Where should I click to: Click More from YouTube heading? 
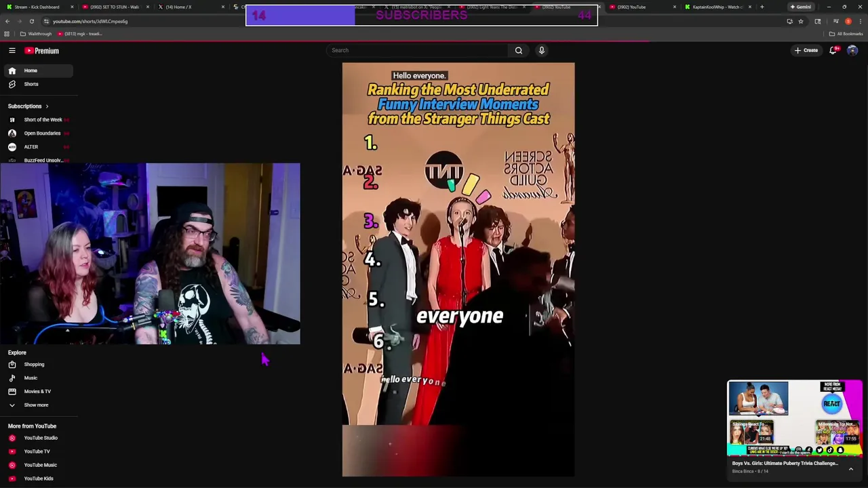tap(32, 426)
